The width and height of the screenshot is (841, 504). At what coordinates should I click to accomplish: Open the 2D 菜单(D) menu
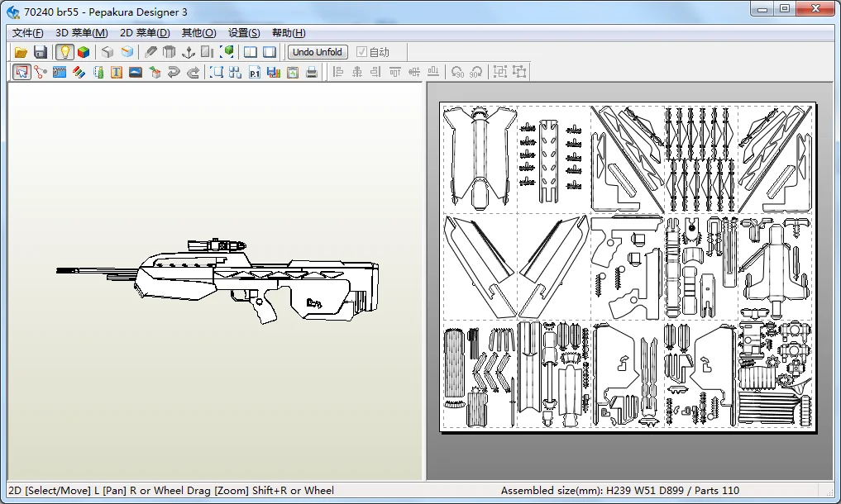(145, 33)
